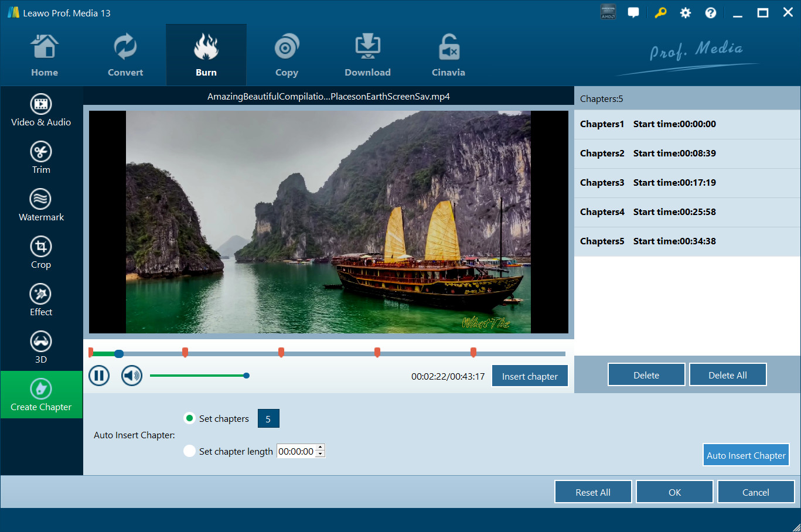Pause the video playback
Viewport: 801px width, 532px height.
[99, 376]
